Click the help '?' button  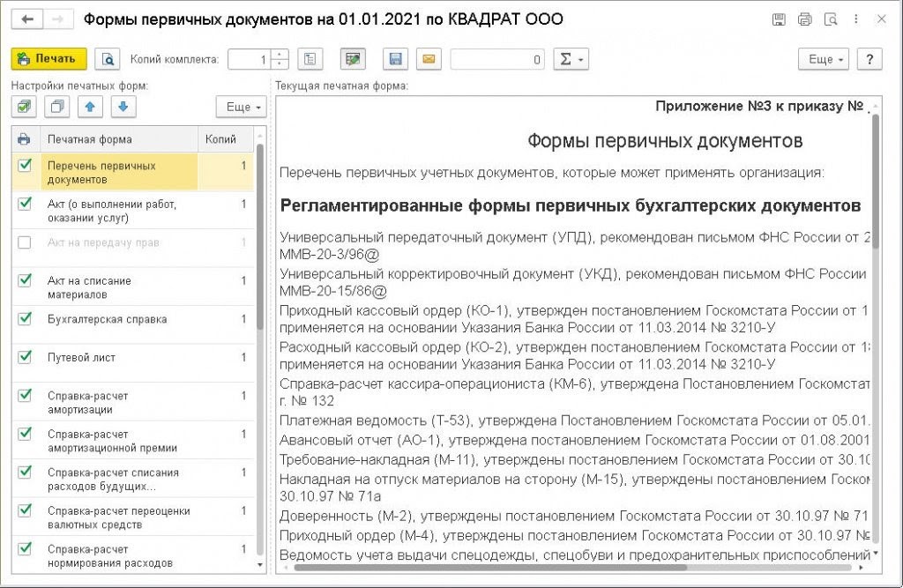[869, 59]
